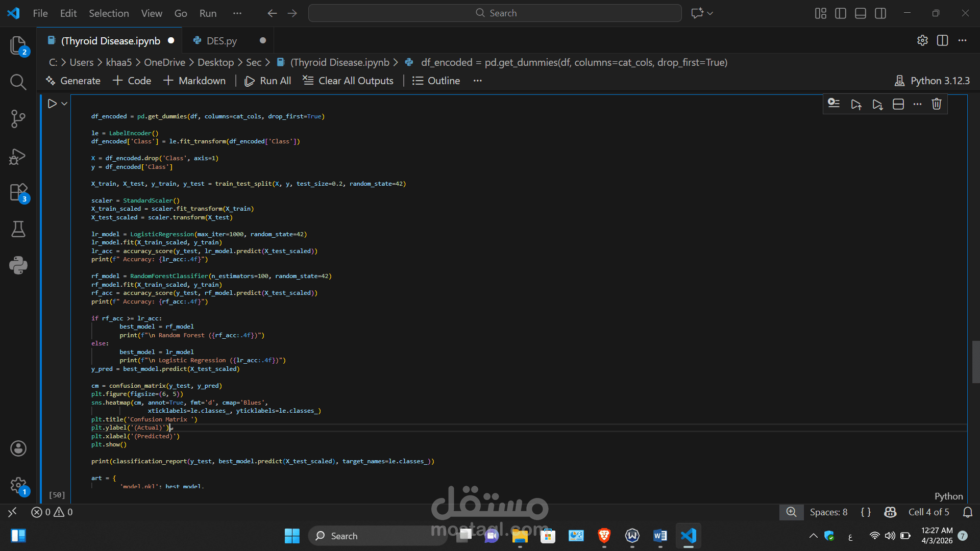Open the Testing flask view

tap(18, 229)
